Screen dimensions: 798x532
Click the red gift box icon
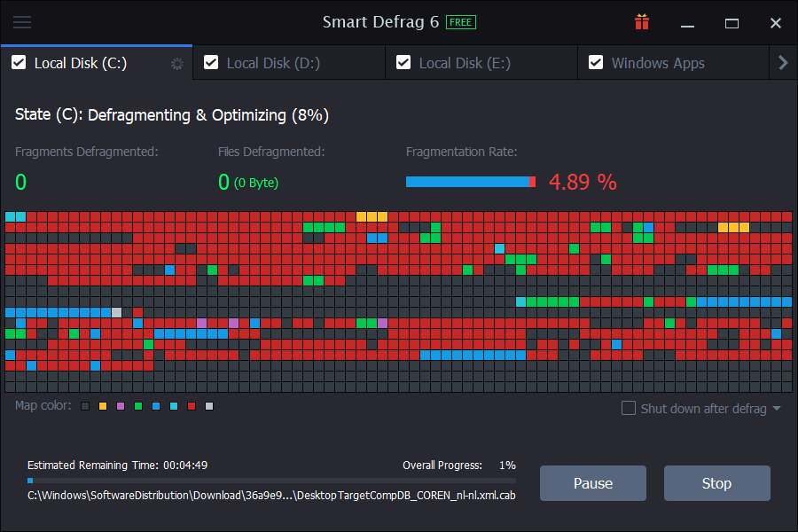pyautogui.click(x=642, y=22)
